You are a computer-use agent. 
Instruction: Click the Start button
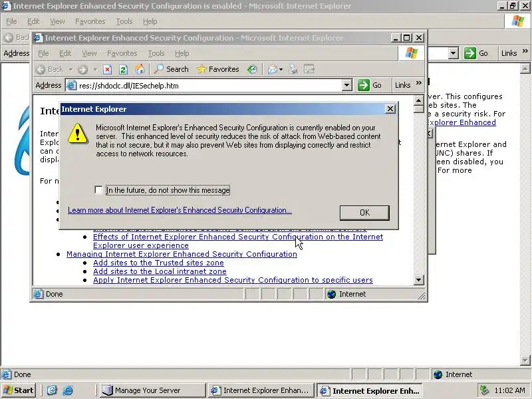[19, 390]
